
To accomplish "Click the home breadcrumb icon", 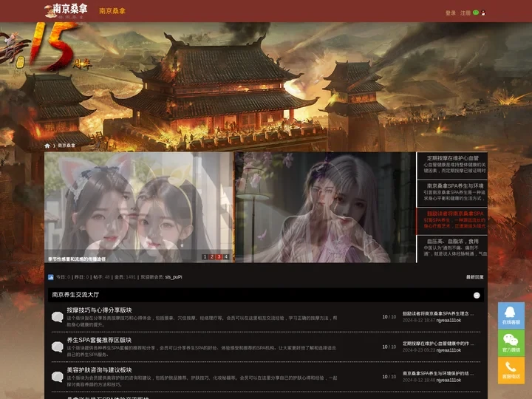I will pos(47,146).
